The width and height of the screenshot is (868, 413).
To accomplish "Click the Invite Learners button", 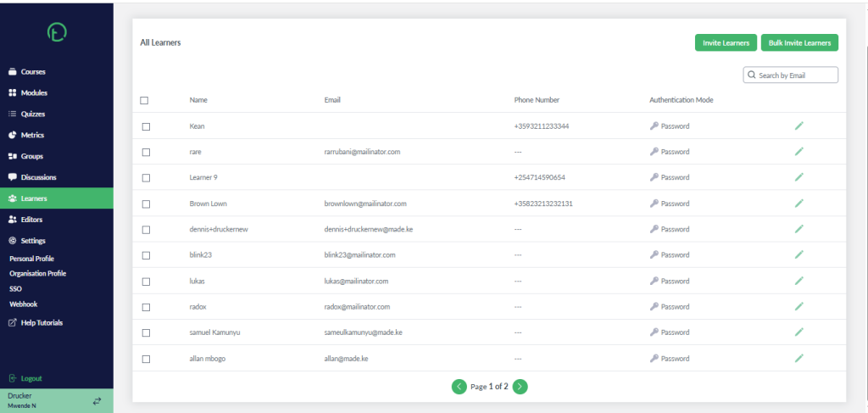I will 726,42.
